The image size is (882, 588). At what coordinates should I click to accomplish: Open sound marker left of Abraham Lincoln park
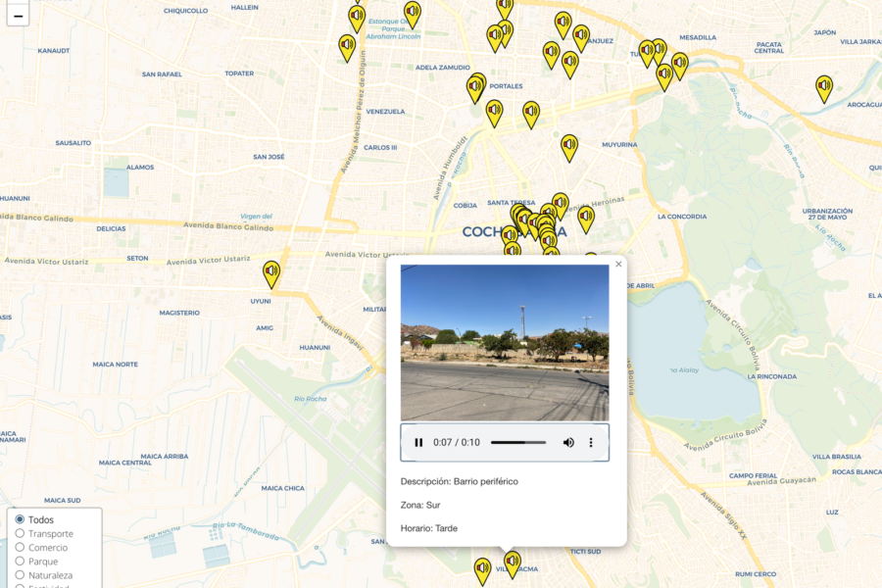coord(357,19)
